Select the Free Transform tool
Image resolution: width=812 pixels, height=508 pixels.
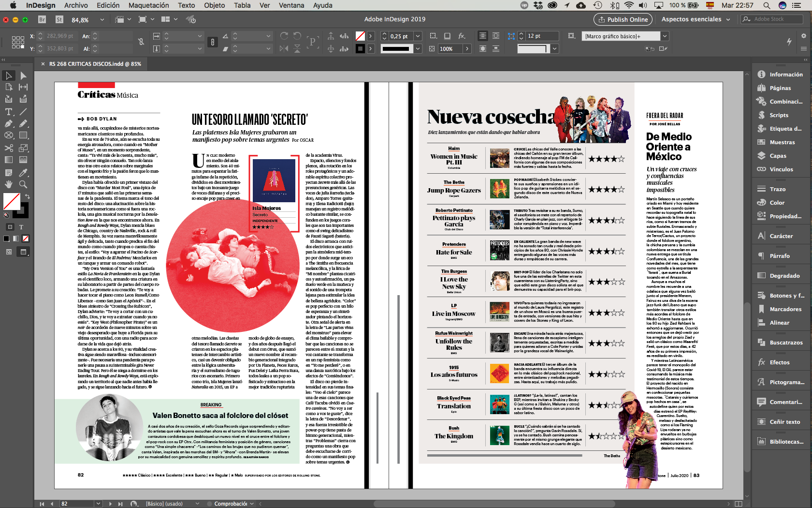click(x=23, y=148)
